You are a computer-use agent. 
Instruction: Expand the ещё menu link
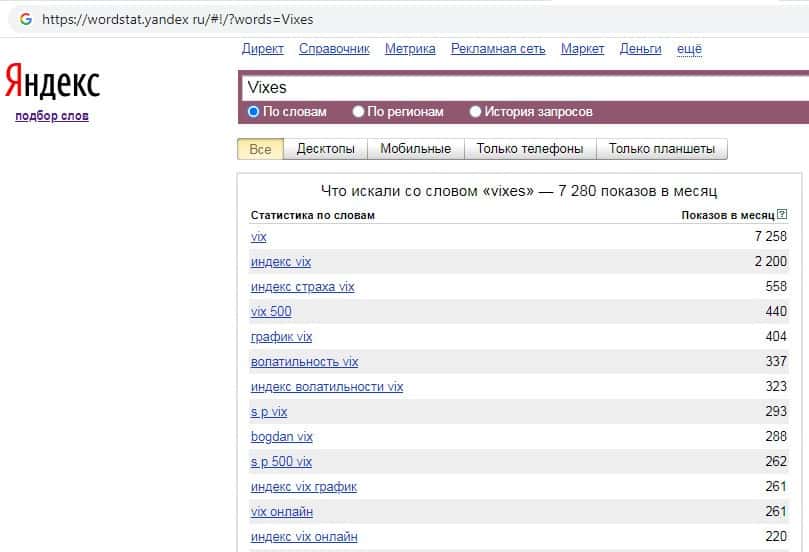point(689,48)
